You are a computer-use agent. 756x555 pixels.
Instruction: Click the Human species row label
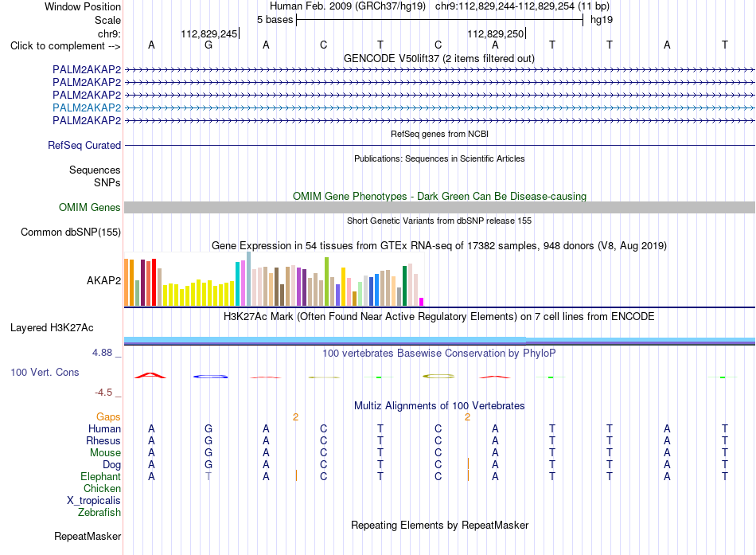(104, 428)
